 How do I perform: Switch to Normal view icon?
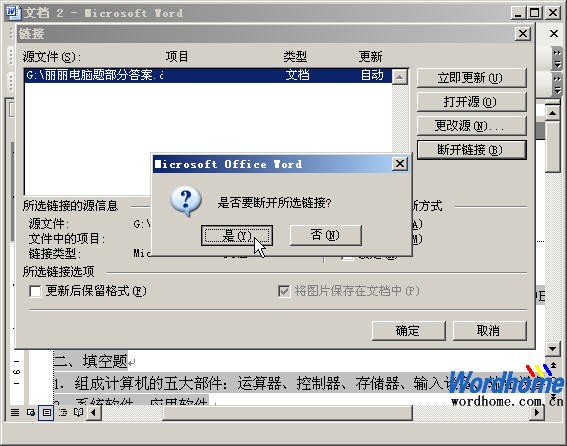coord(15,412)
